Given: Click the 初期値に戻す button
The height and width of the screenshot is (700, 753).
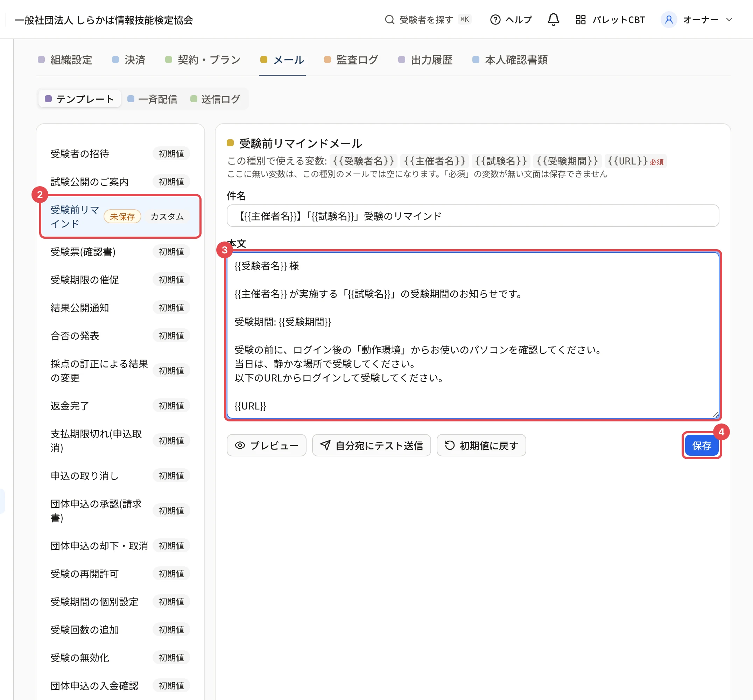Looking at the screenshot, I should tap(481, 446).
